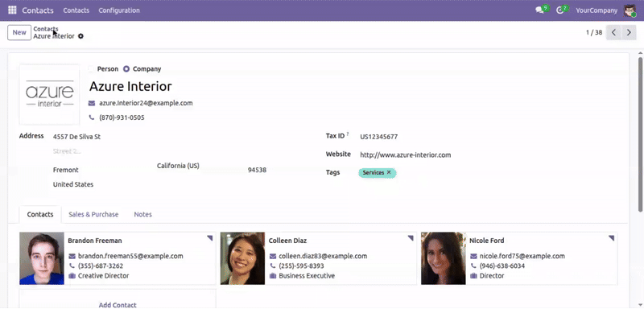
Task: Click colleen.diaz83@example.com email text
Action: [x=323, y=256]
